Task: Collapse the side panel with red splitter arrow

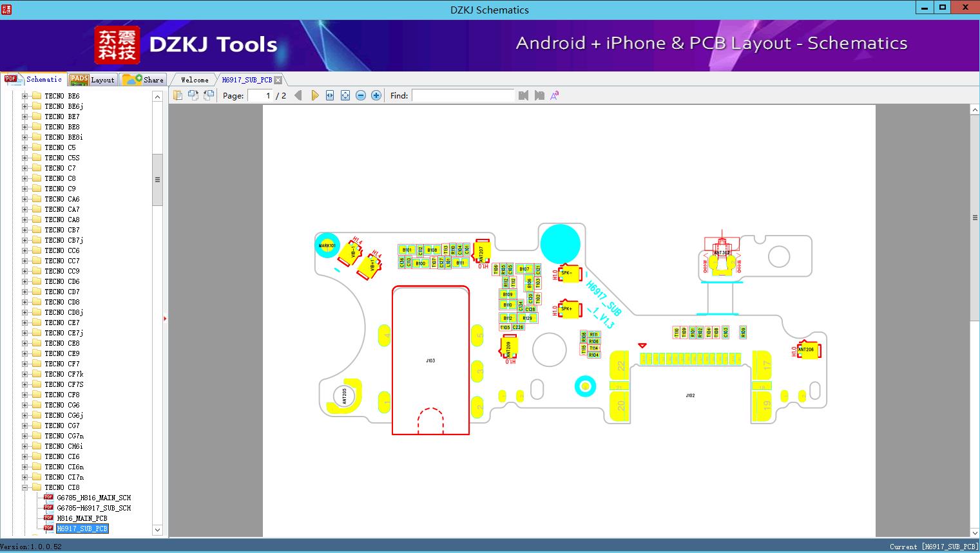Action: pos(165,319)
